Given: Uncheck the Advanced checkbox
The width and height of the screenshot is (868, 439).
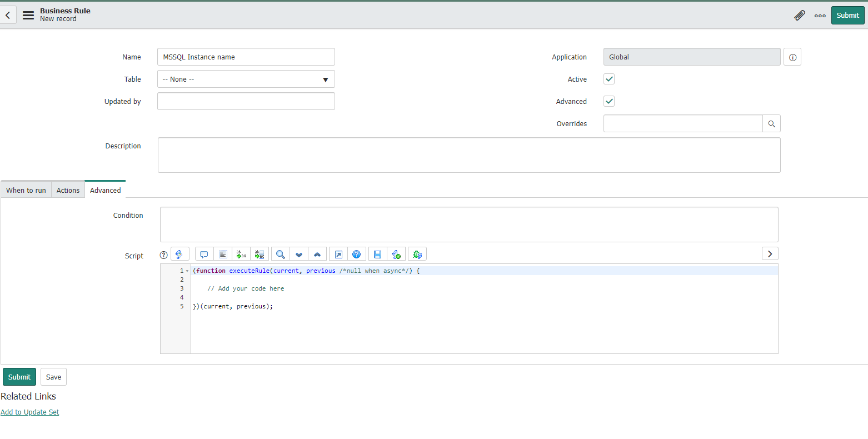Looking at the screenshot, I should click(609, 101).
